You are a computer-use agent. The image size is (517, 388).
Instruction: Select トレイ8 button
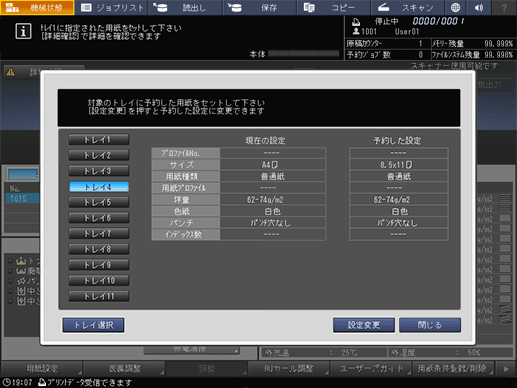[x=99, y=249]
